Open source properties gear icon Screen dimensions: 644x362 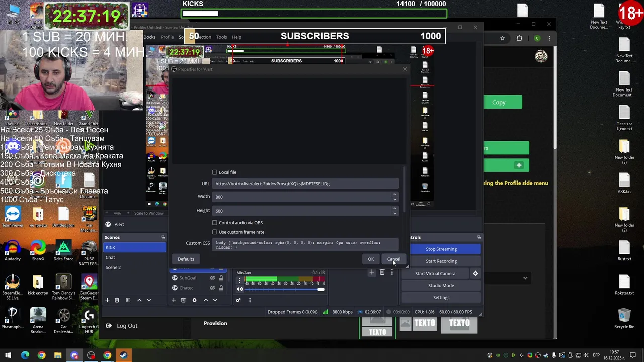(x=194, y=300)
